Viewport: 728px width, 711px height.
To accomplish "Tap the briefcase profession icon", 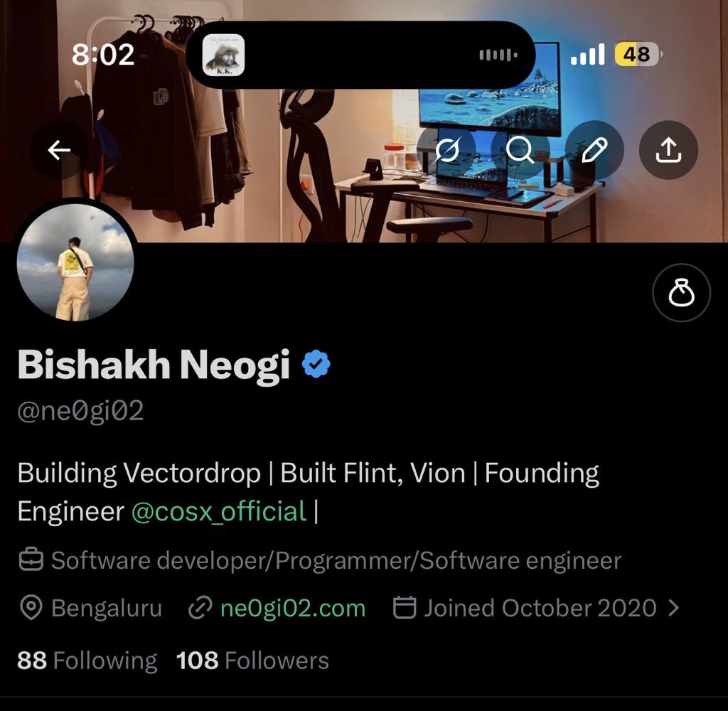I will point(31,560).
